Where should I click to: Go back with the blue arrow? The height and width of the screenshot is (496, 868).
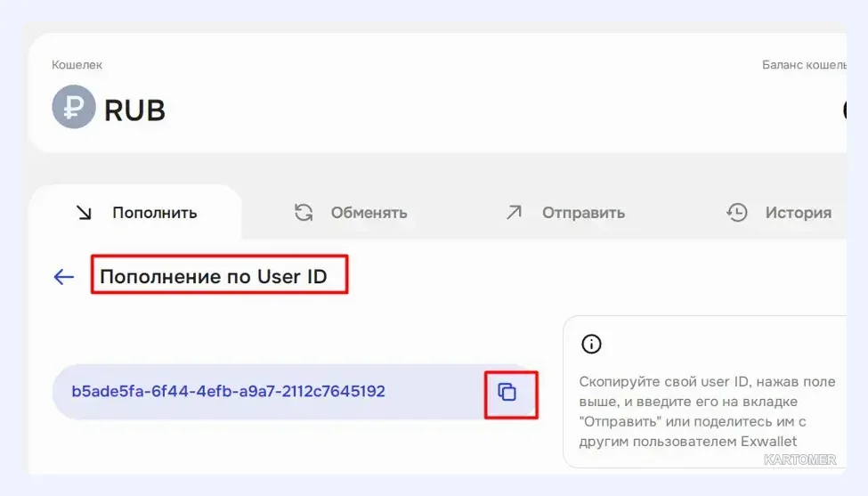click(x=64, y=276)
